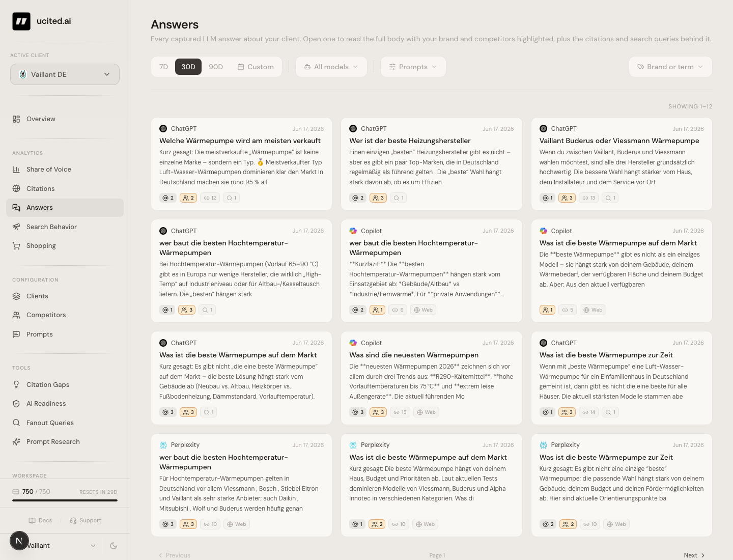The image size is (733, 560).
Task: Click the AI Readiness shield icon
Action: (16, 404)
